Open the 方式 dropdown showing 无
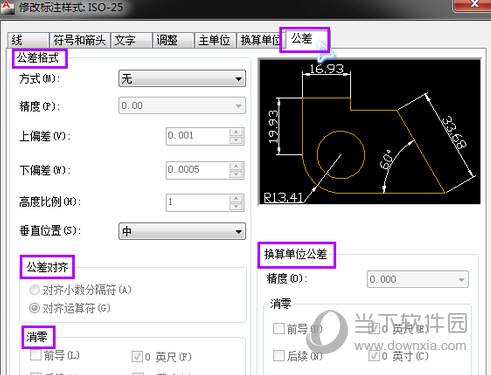 pos(182,79)
